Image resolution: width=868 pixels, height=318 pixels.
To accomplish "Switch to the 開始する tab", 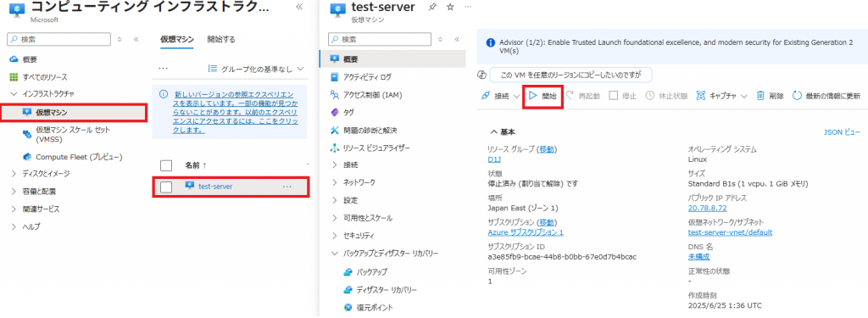I will coord(221,39).
